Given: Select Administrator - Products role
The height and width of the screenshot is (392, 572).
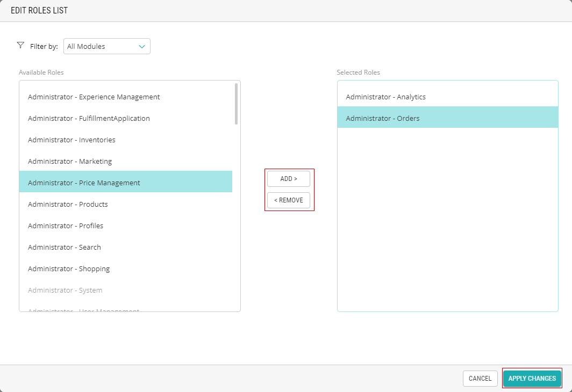Looking at the screenshot, I should pyautogui.click(x=68, y=205).
